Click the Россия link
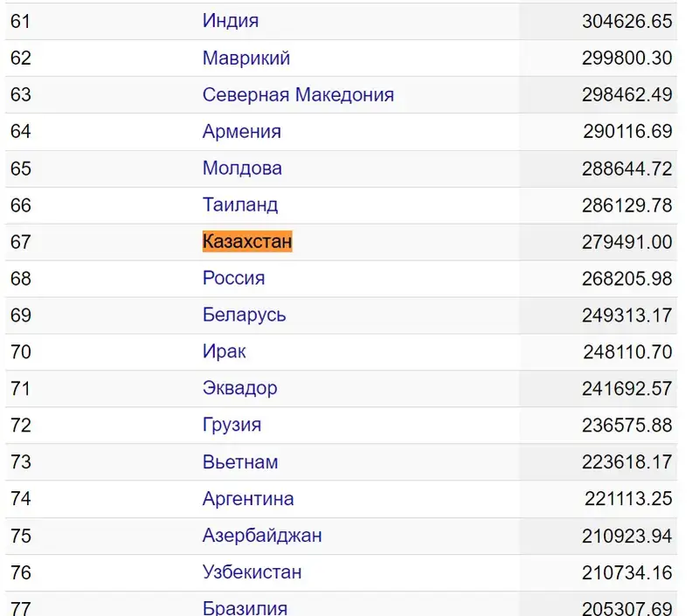The image size is (699, 616). tap(233, 279)
